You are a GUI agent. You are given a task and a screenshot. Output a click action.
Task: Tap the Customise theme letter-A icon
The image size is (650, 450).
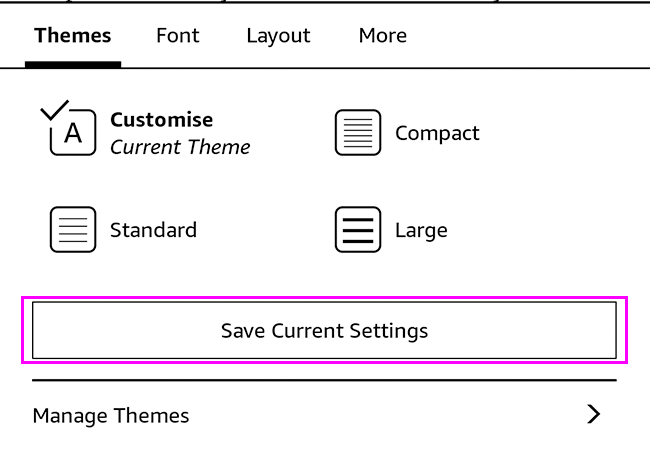[73, 135]
